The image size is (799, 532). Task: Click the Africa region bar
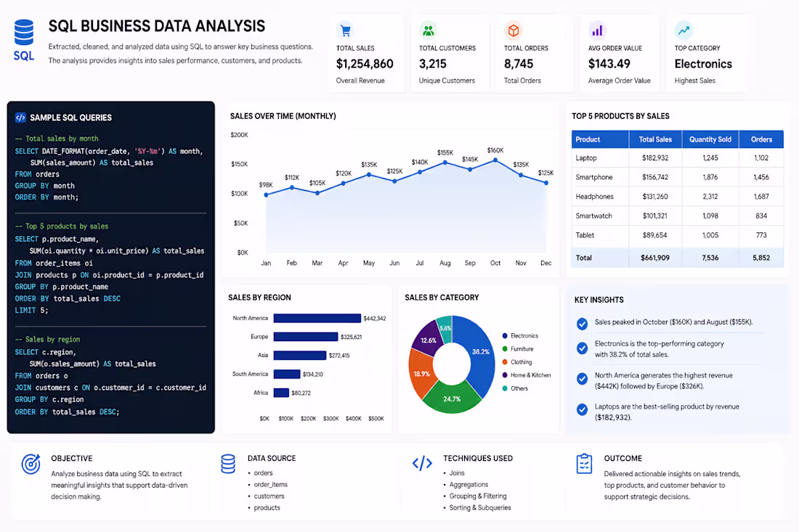(281, 393)
